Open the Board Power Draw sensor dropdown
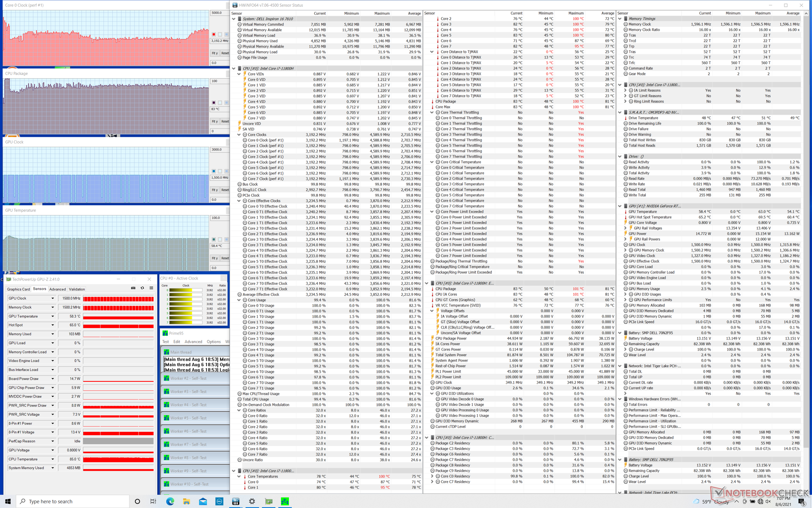 pyautogui.click(x=52, y=379)
